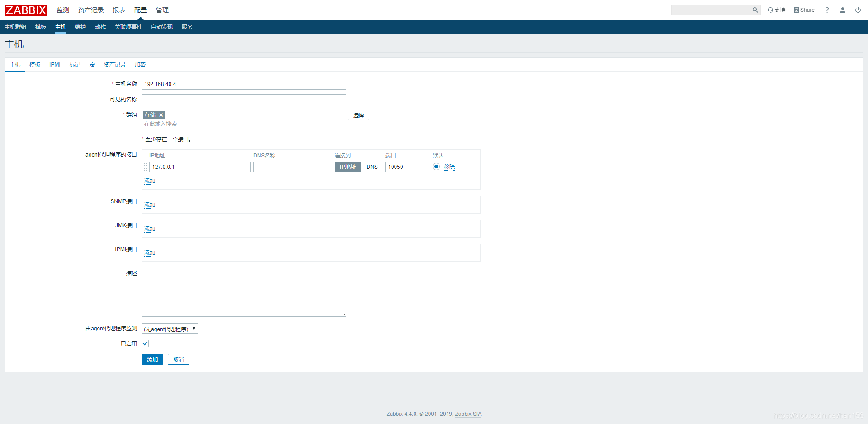Open the Share link
This screenshot has width=868, height=424.
804,10
